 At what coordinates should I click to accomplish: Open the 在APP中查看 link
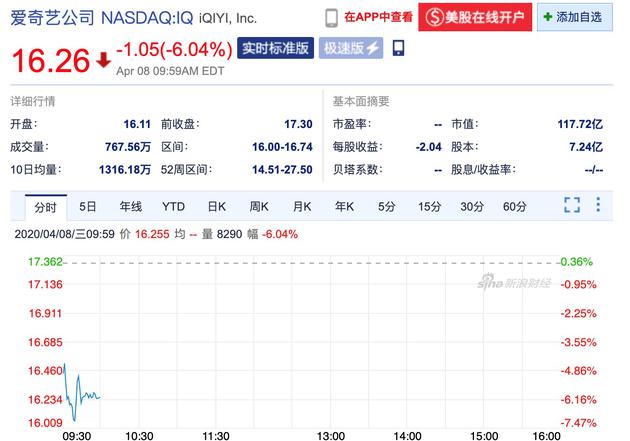(378, 17)
